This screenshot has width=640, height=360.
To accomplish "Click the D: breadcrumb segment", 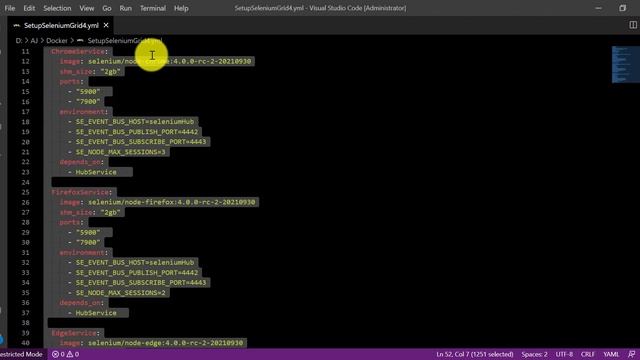I will pos(18,41).
